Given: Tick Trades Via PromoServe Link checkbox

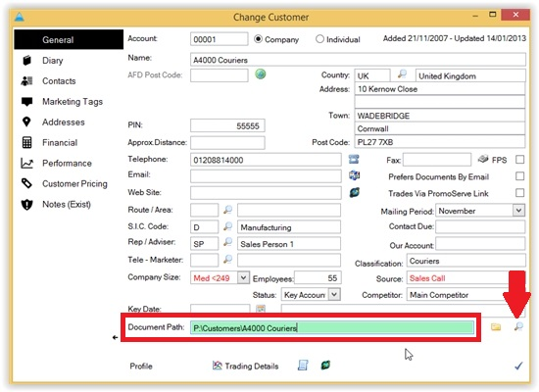Looking at the screenshot, I should point(519,192).
